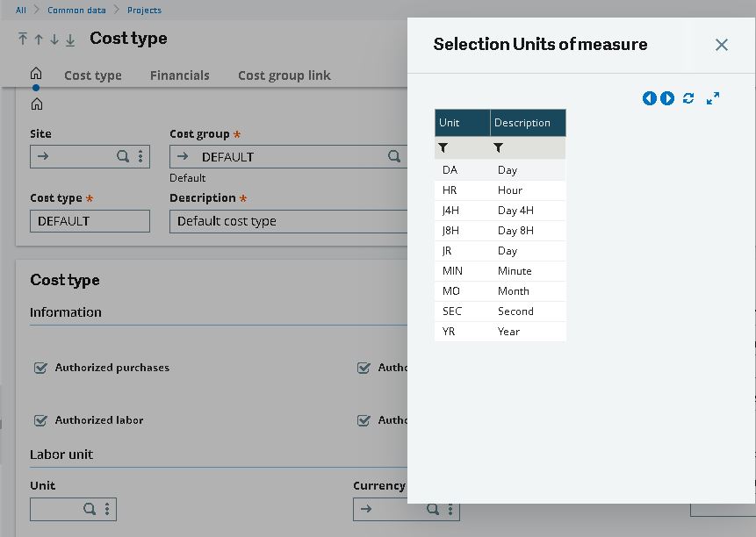Click next page arrow in selection panel
Viewport: 756px width, 537px height.
667,98
